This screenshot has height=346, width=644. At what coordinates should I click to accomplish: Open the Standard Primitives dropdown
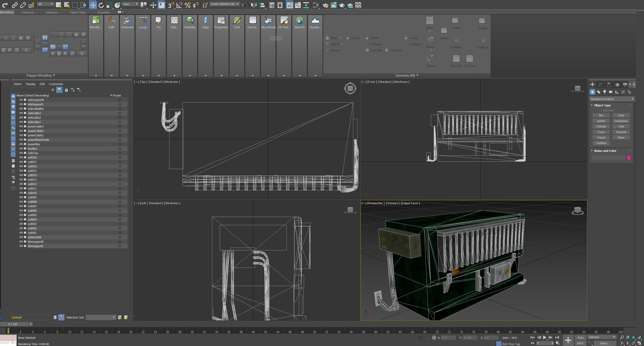[612, 99]
